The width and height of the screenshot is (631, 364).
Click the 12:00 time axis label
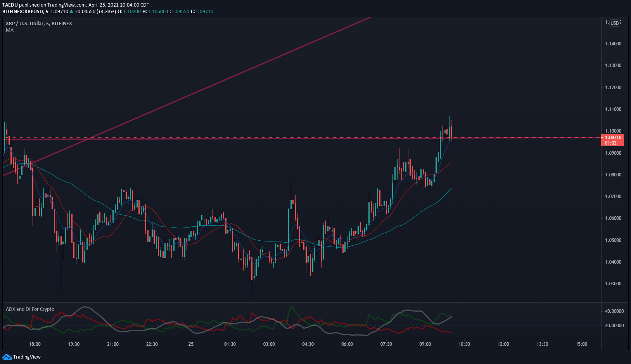[x=503, y=344]
